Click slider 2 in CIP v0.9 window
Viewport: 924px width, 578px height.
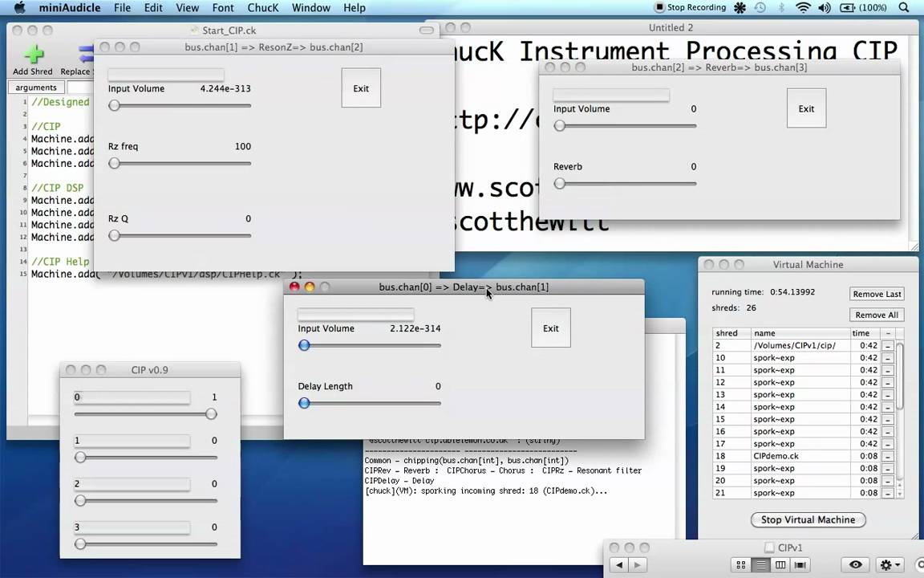[x=145, y=501]
